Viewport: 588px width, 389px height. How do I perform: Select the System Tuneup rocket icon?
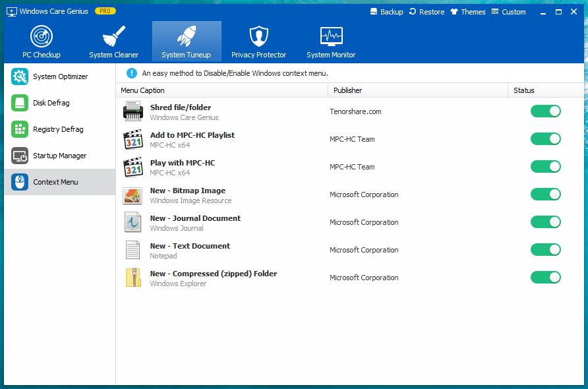tap(187, 36)
